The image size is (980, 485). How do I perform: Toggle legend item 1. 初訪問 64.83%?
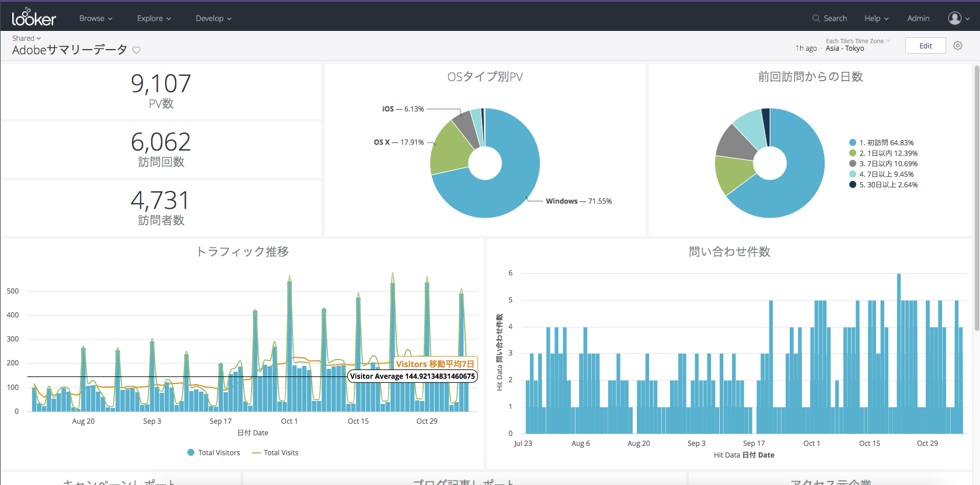(x=881, y=142)
